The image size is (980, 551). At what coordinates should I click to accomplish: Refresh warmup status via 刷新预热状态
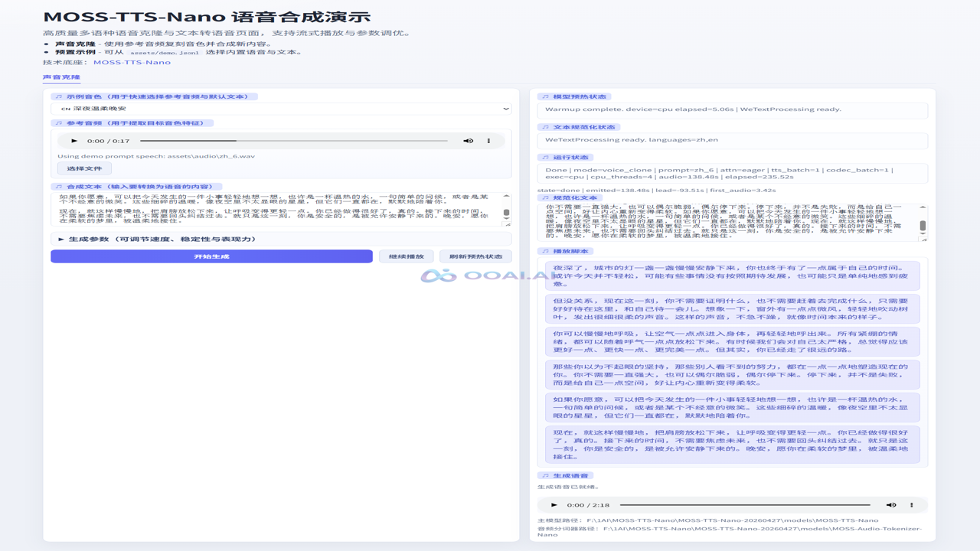[475, 256]
